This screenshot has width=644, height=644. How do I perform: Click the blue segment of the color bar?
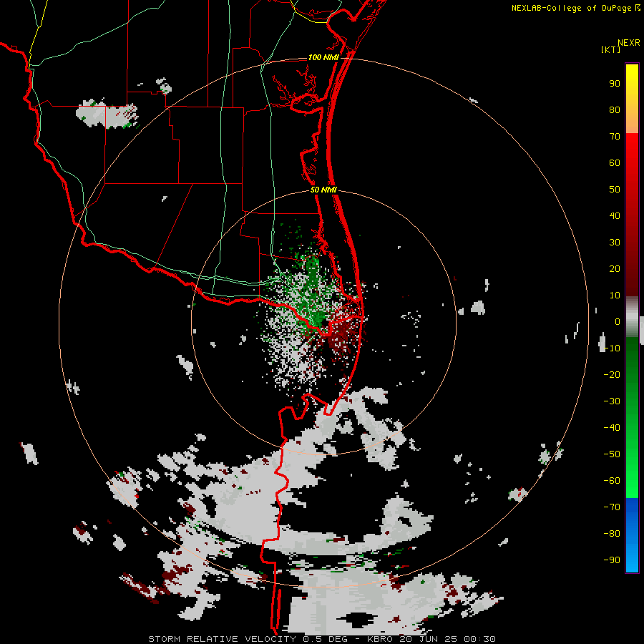[632, 535]
